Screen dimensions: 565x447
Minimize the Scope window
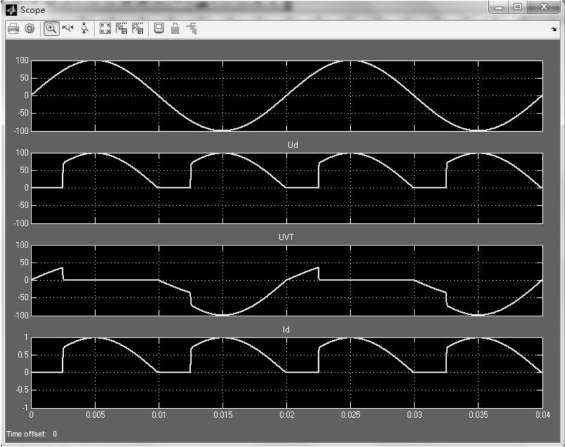point(499,7)
